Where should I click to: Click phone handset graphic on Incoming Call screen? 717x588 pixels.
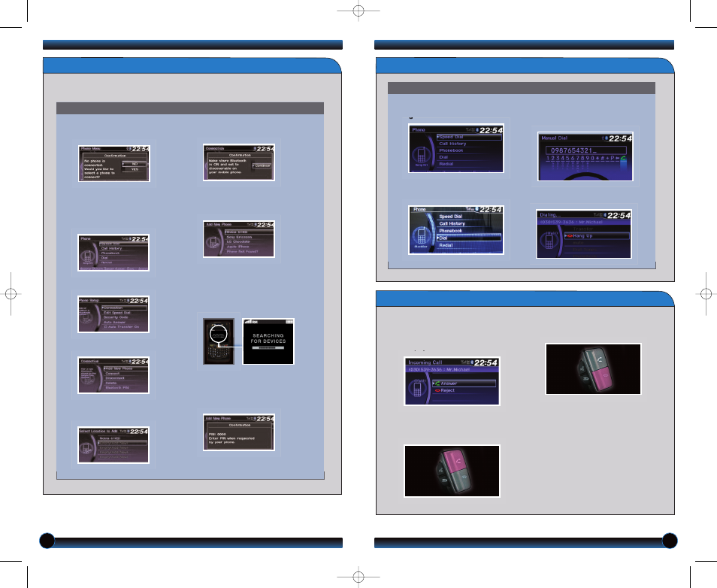417,388
